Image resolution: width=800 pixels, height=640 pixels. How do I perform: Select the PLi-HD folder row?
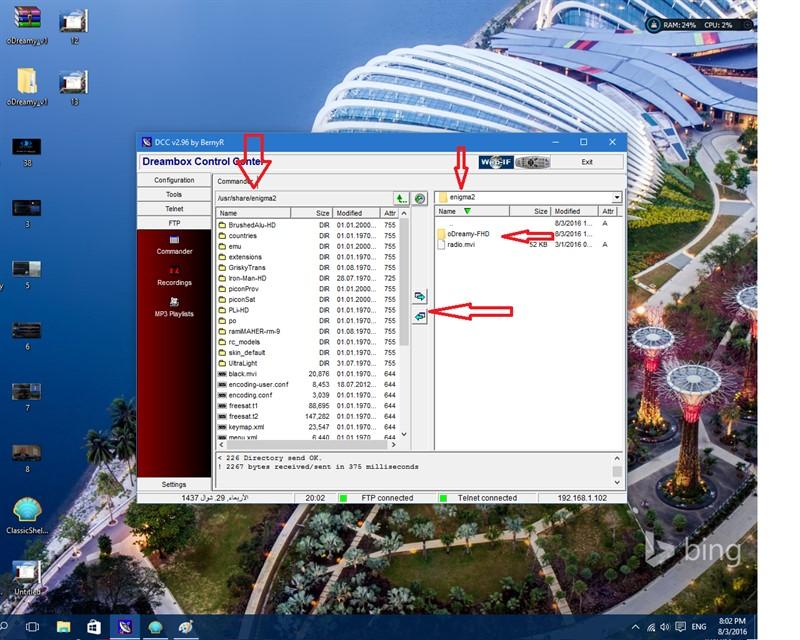(308, 310)
